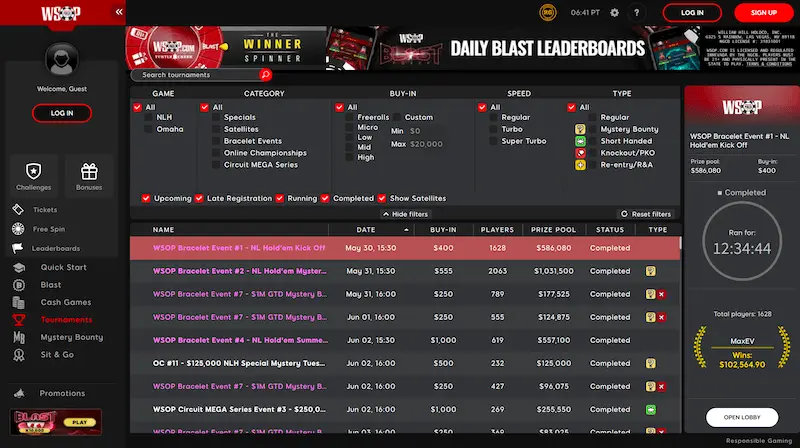Open the RG responsible gaming badge
This screenshot has height=448, width=800.
pyautogui.click(x=547, y=12)
